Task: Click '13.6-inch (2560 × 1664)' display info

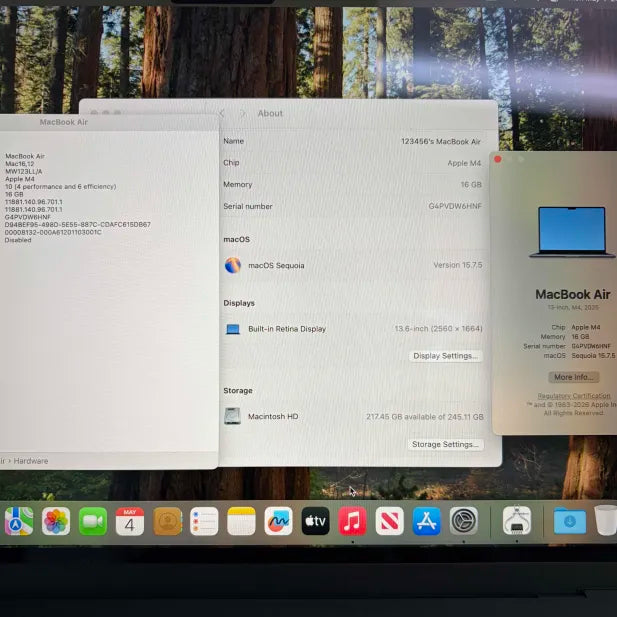Action: click(x=438, y=329)
